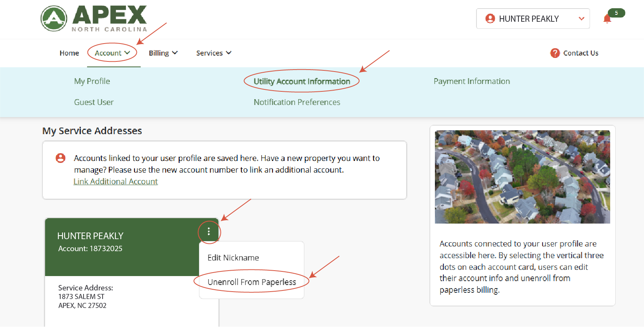The height and width of the screenshot is (327, 644).
Task: Click the green notification count badge
Action: (x=616, y=13)
